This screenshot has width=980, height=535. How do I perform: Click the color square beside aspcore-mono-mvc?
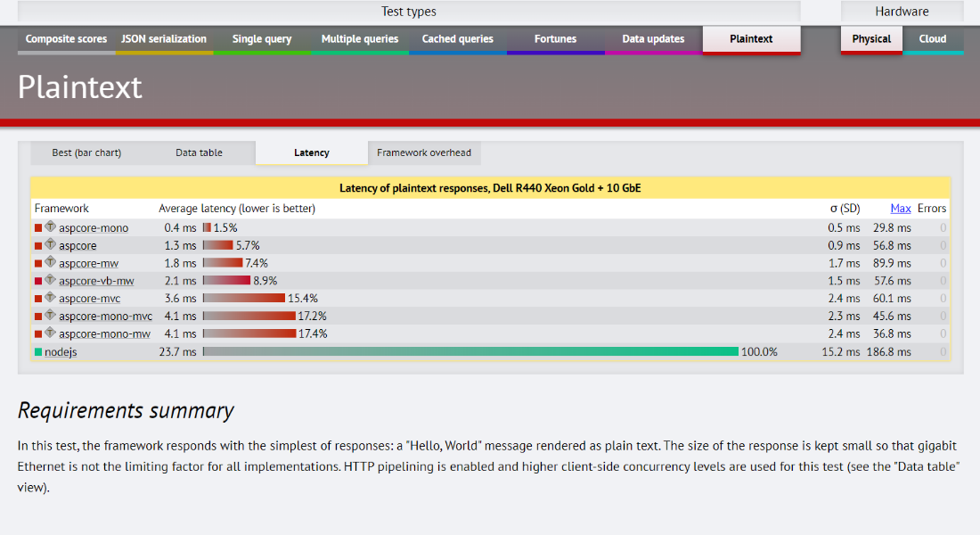(x=38, y=317)
